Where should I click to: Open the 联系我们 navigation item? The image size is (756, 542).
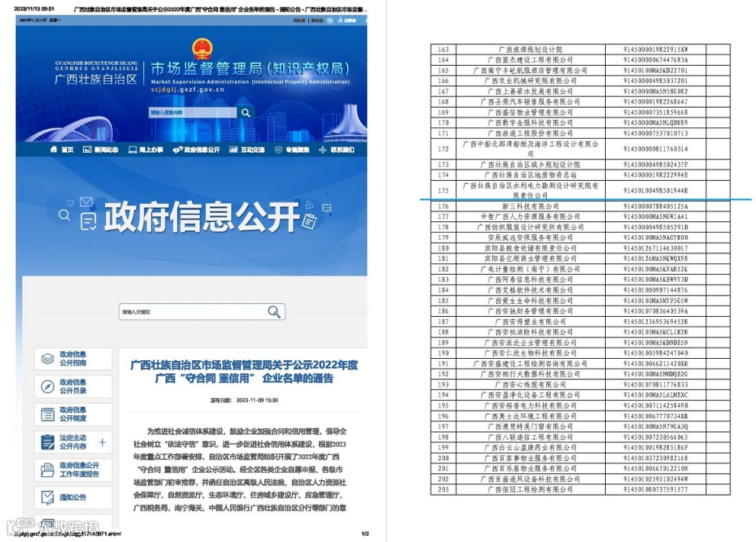tap(343, 150)
